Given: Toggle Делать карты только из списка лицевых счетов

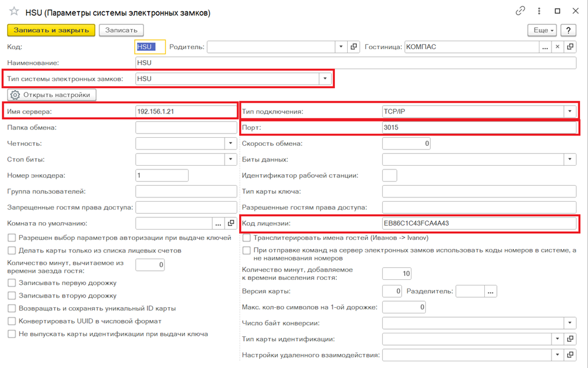Looking at the screenshot, I should [12, 250].
